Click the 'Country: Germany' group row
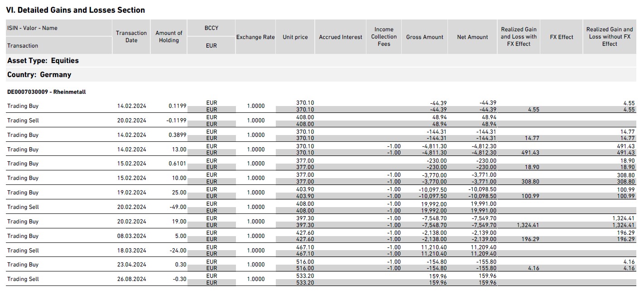 [39, 75]
